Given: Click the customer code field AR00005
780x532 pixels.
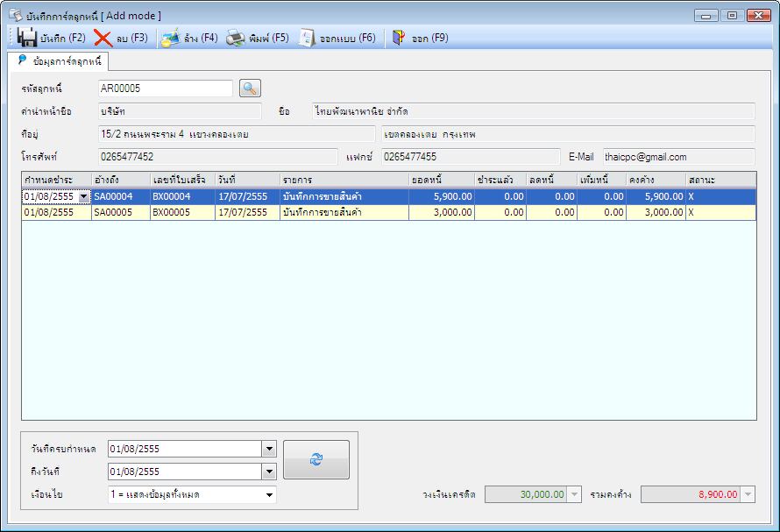Looking at the screenshot, I should coord(165,89).
